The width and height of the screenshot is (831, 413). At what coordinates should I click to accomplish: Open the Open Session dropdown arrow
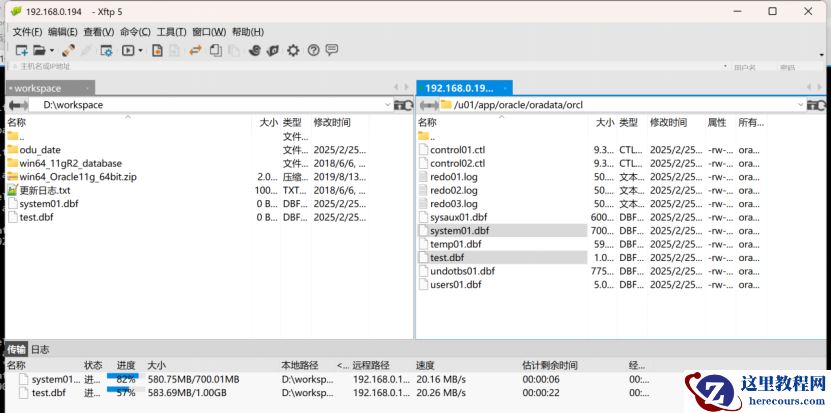[x=50, y=50]
